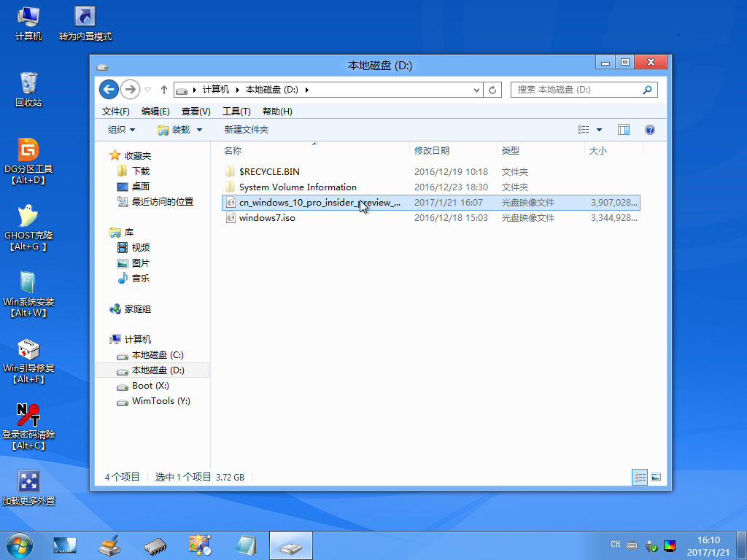
Task: Open the 计算机 desktop icon
Action: click(x=28, y=24)
